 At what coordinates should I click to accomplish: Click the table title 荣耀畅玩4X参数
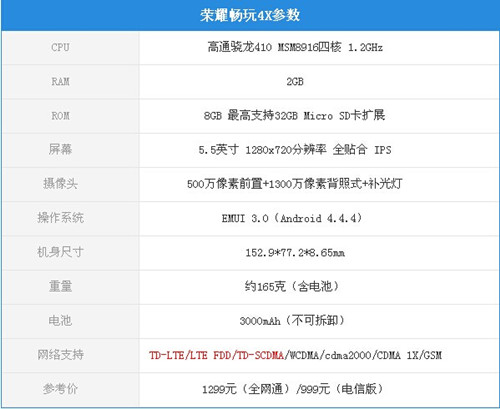(250, 15)
